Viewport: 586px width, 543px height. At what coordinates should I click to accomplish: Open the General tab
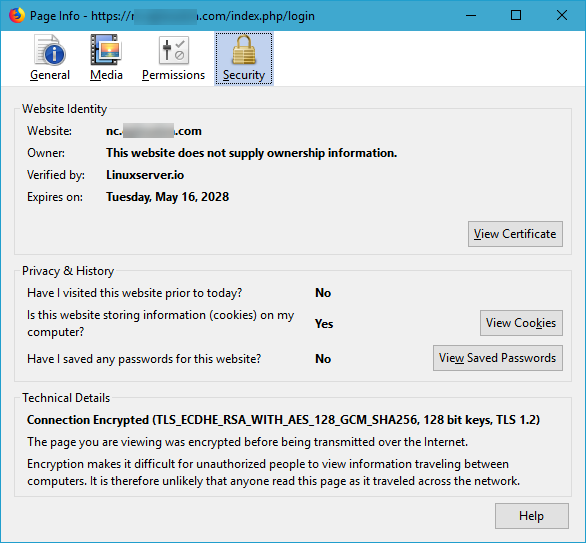pos(50,58)
